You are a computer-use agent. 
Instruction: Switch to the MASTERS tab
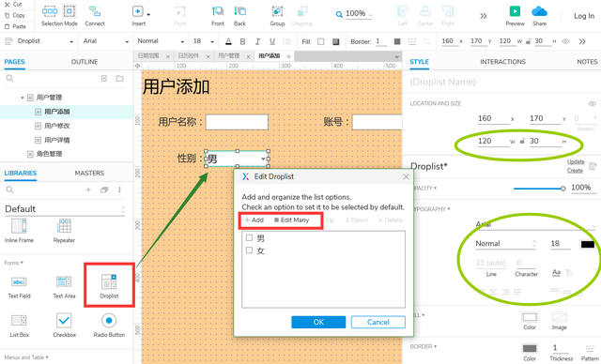pyautogui.click(x=89, y=173)
